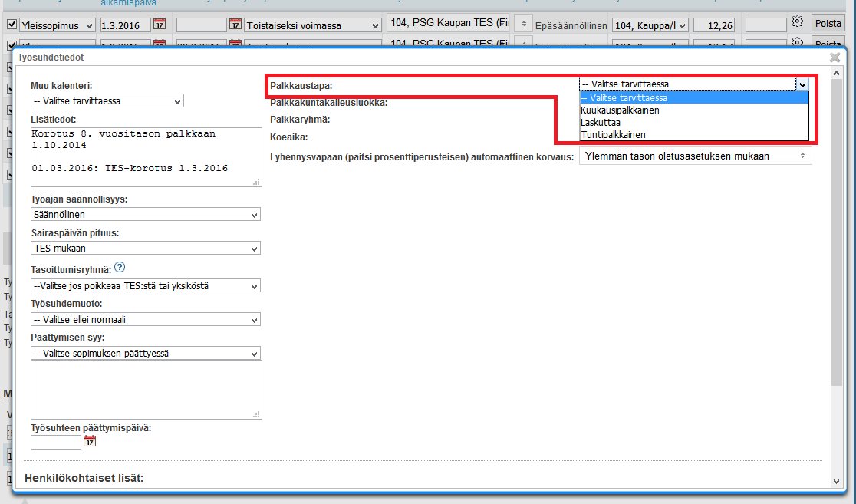Choose Laskuttaa in the Palkkaustapa options
The height and width of the screenshot is (504, 856).
point(601,123)
